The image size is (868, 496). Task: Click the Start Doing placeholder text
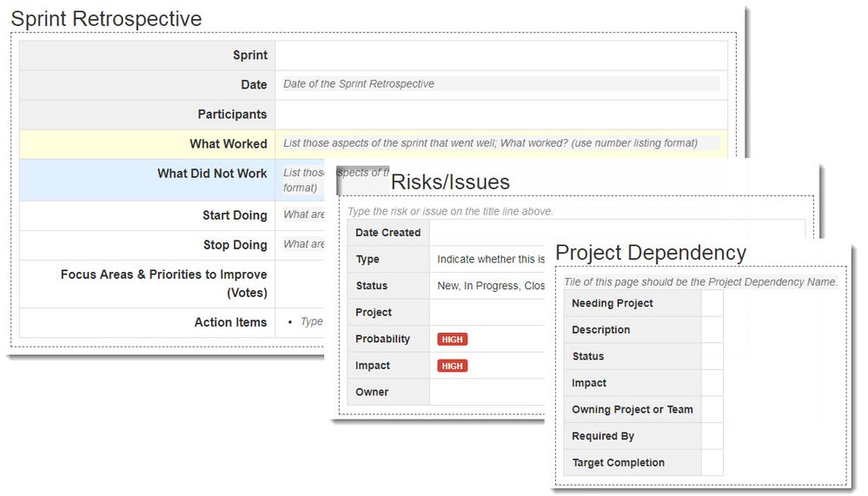click(304, 215)
